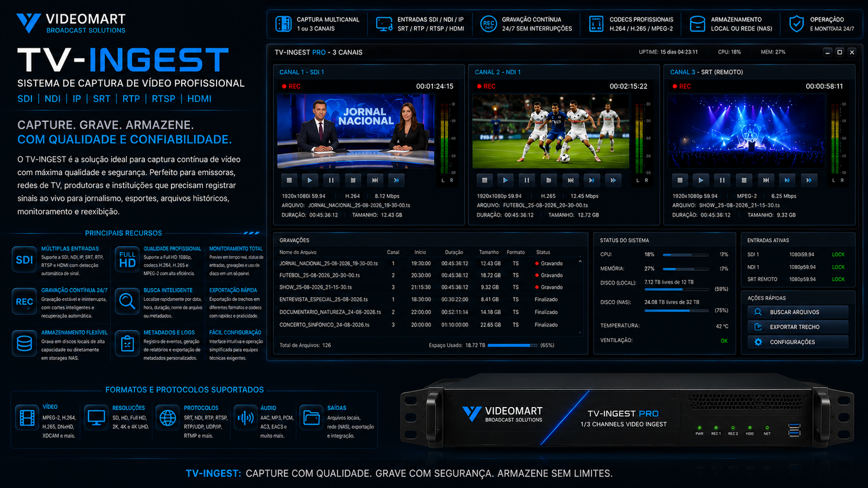Sort recordings by Duração column header
Image resolution: width=868 pixels, height=488 pixels.
tap(454, 252)
